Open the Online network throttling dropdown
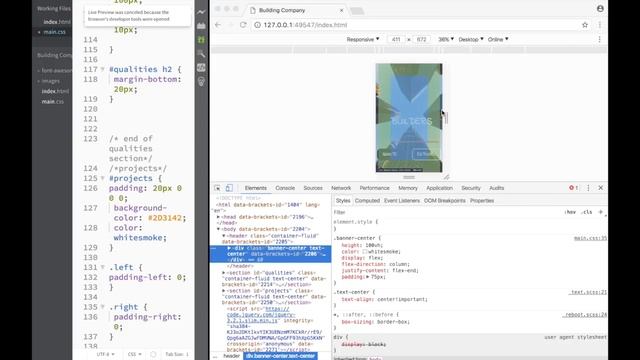 pyautogui.click(x=498, y=39)
